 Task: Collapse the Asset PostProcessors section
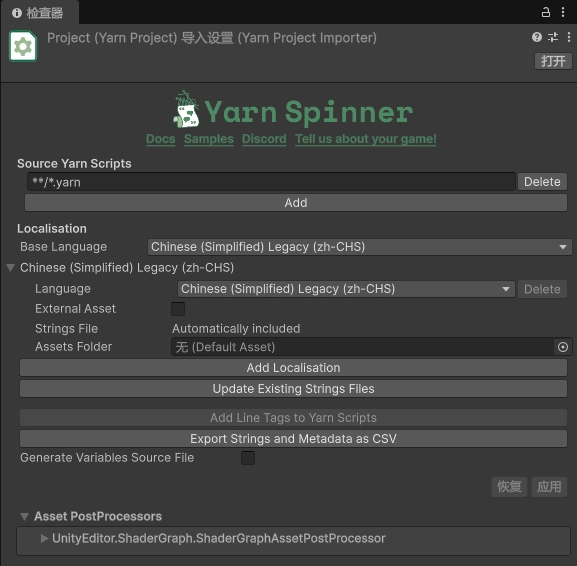click(x=25, y=516)
